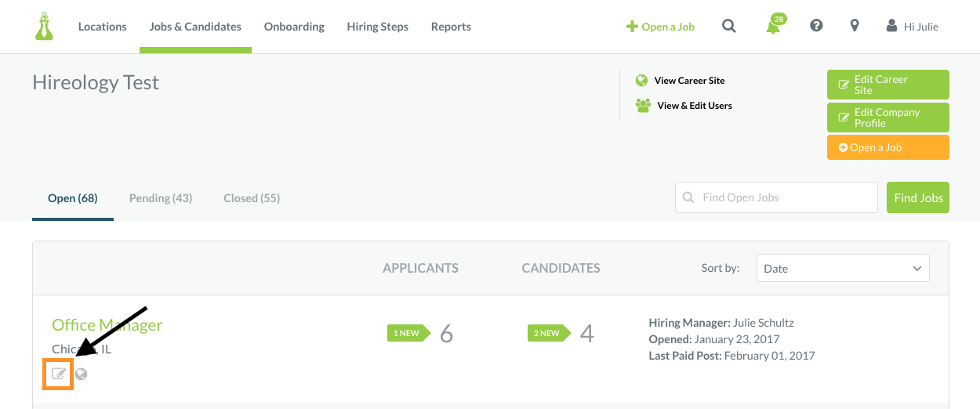Switch to the Pending (43) tab
Viewport: 980px width, 409px height.
pyautogui.click(x=161, y=198)
